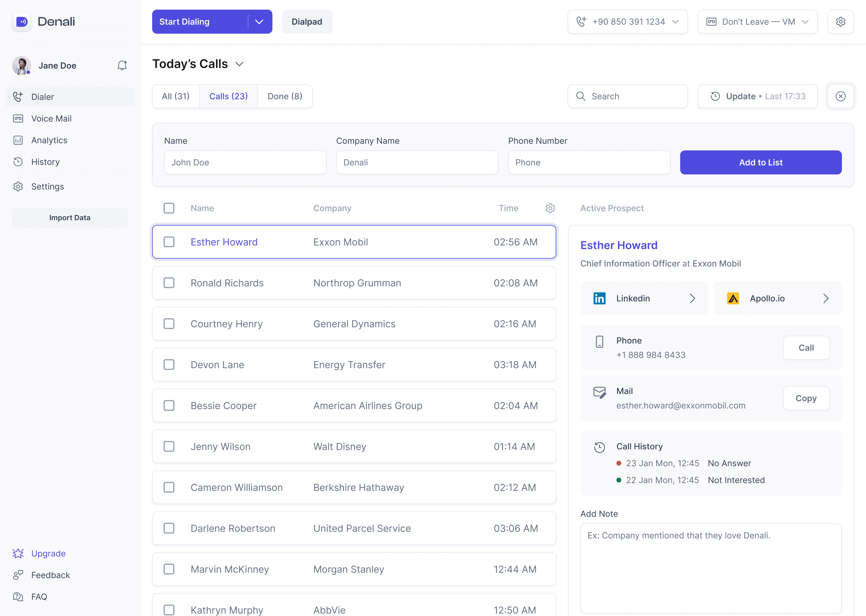Check the Ronald Richards row checkbox
Image resolution: width=866 pixels, height=616 pixels.
tap(169, 283)
